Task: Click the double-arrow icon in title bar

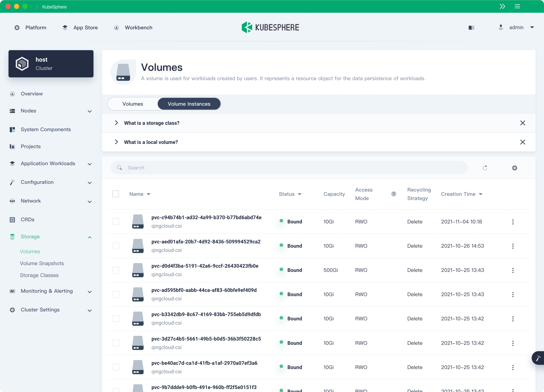Action: [x=502, y=6]
